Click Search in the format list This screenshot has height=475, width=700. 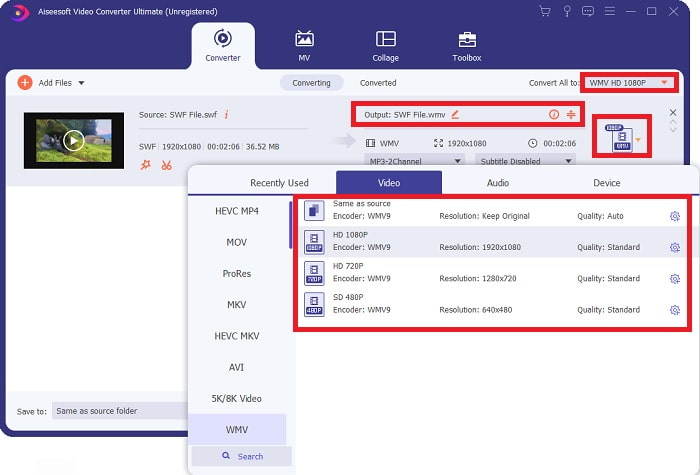[x=242, y=456]
